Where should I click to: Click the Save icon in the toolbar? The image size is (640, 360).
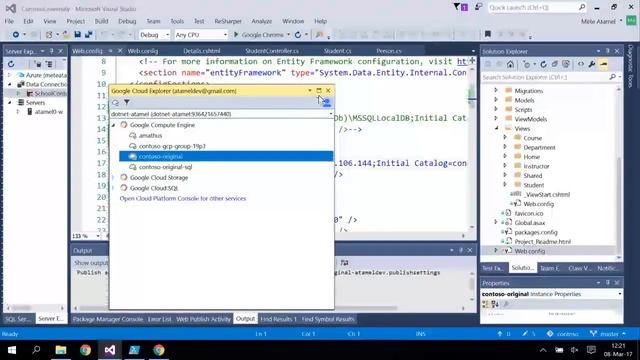pyautogui.click(x=78, y=35)
